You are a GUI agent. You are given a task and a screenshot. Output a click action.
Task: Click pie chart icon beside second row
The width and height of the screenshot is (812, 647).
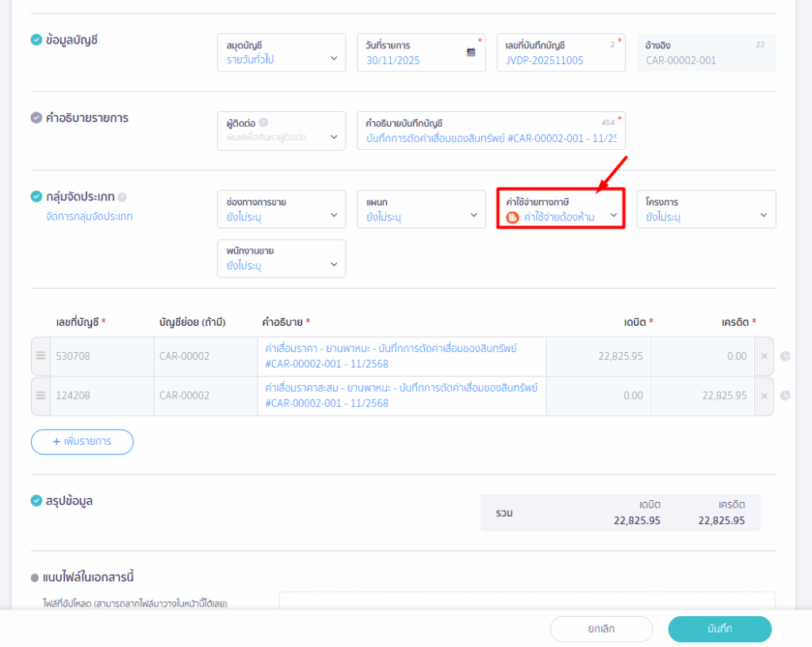(785, 395)
